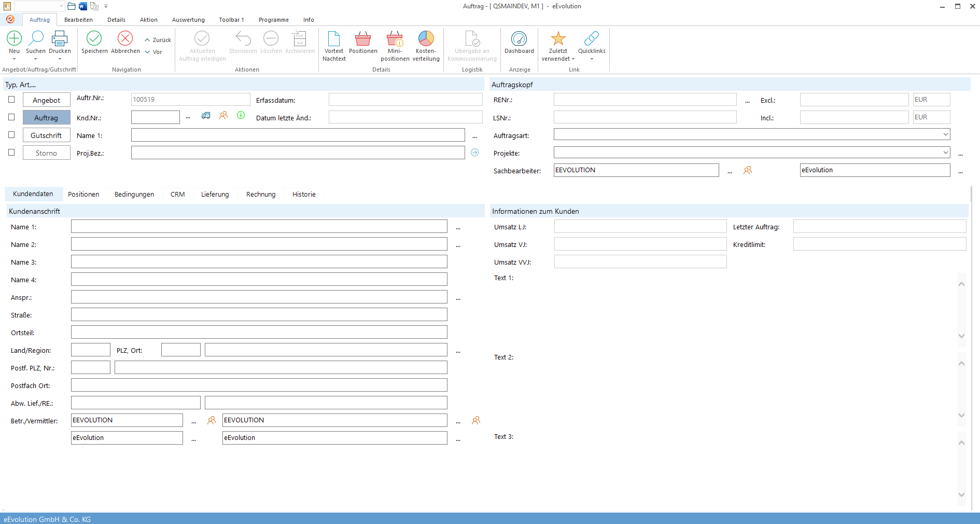980x524 pixels.
Task: Select the Angebot type button
Action: [47, 100]
